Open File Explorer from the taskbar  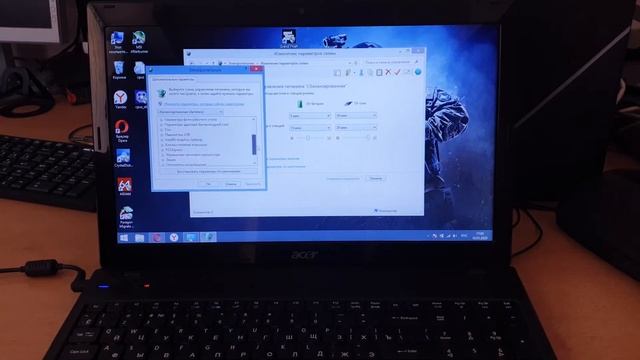[140, 238]
